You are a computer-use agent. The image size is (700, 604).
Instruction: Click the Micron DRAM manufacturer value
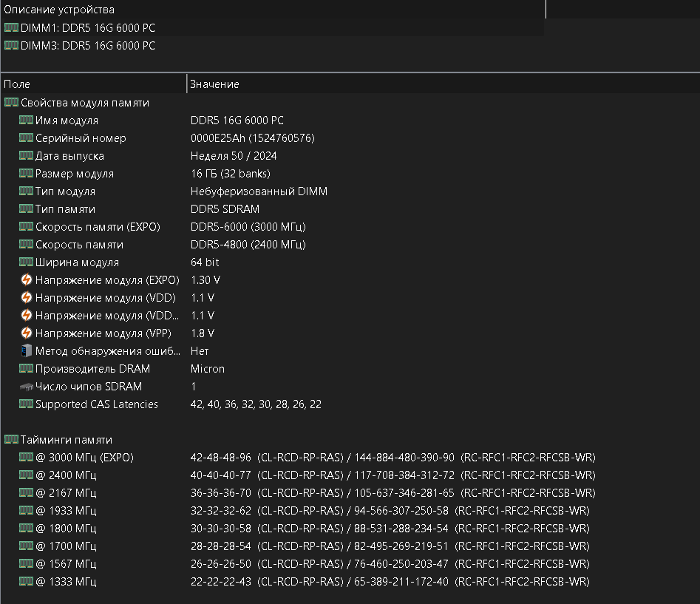(x=208, y=369)
